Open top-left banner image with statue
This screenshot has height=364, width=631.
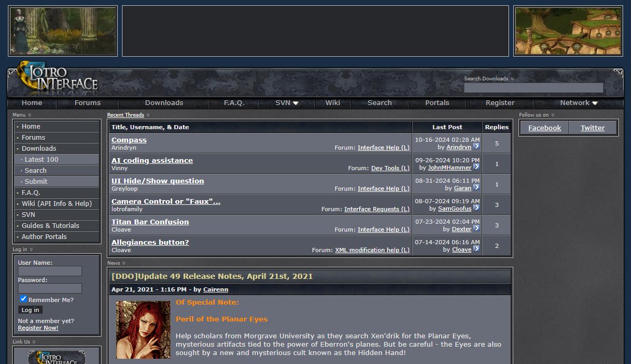pos(63,31)
